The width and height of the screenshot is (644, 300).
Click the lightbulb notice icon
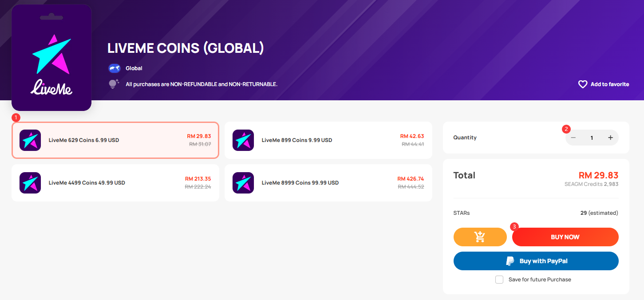pyautogui.click(x=114, y=84)
